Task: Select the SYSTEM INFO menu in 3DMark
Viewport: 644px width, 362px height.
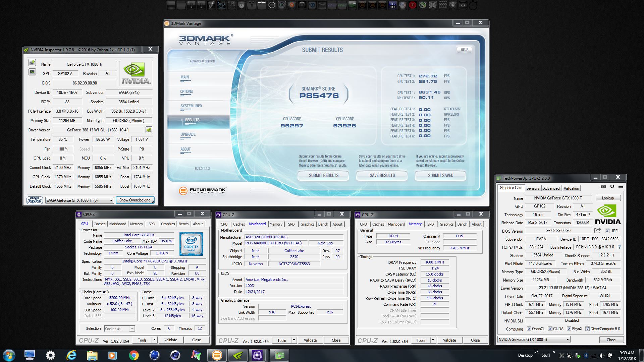Action: tap(191, 106)
